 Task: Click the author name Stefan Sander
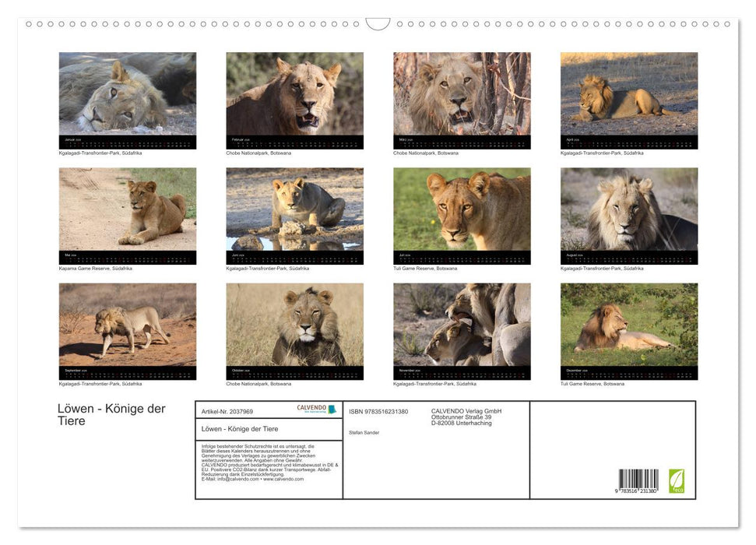364,432
